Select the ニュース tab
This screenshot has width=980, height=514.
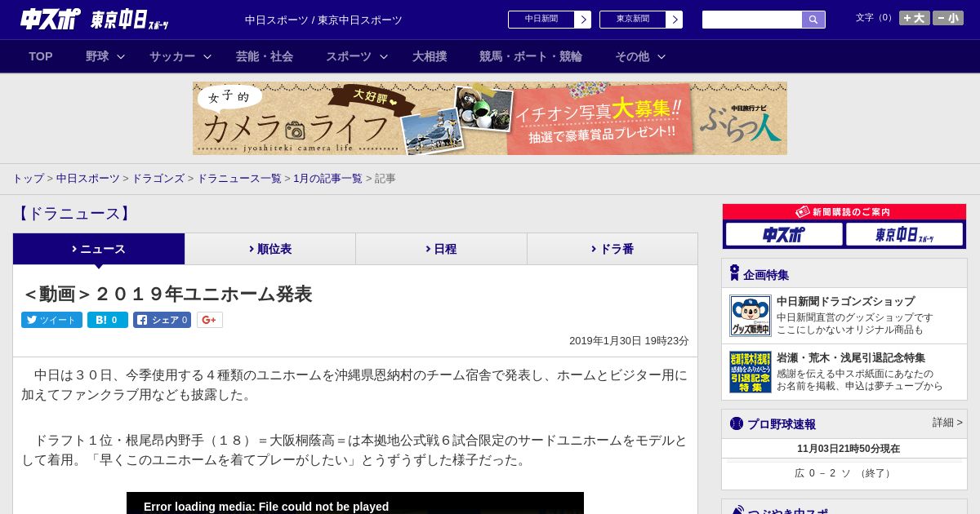[x=99, y=249]
